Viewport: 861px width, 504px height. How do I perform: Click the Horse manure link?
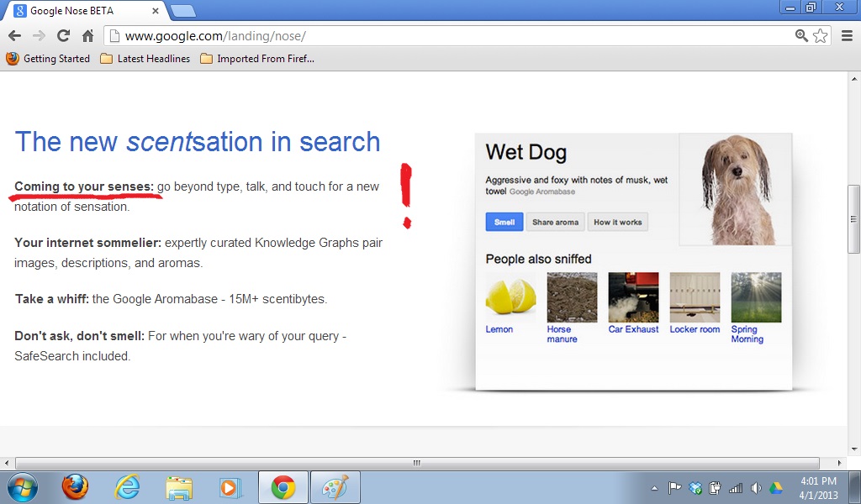click(562, 334)
